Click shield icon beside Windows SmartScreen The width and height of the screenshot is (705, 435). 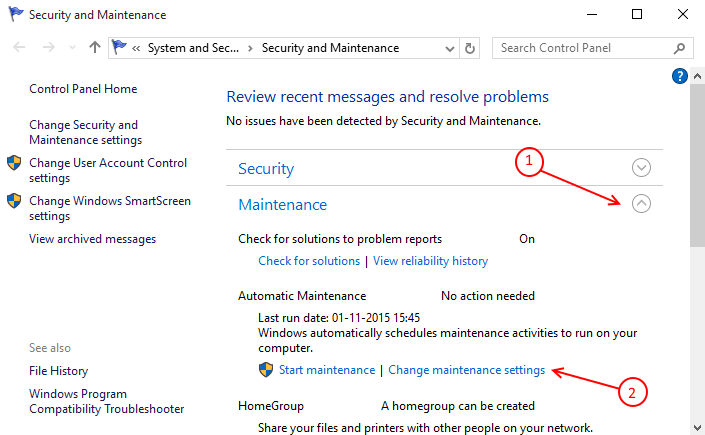tap(14, 201)
